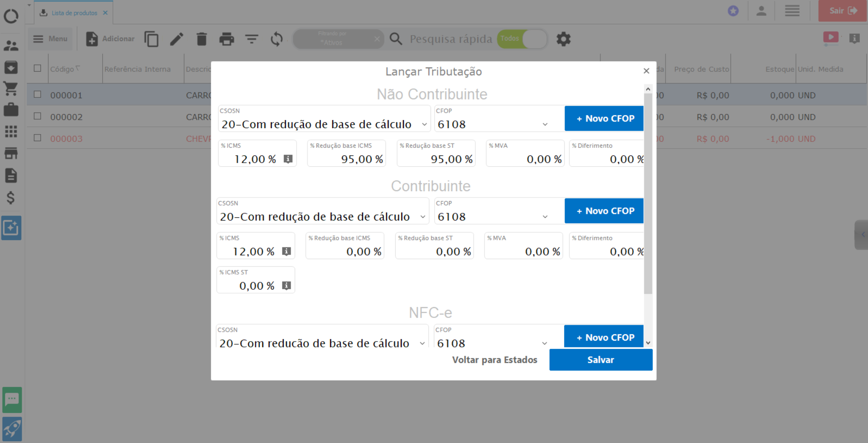Click Voltar para Estados

pos(494,360)
